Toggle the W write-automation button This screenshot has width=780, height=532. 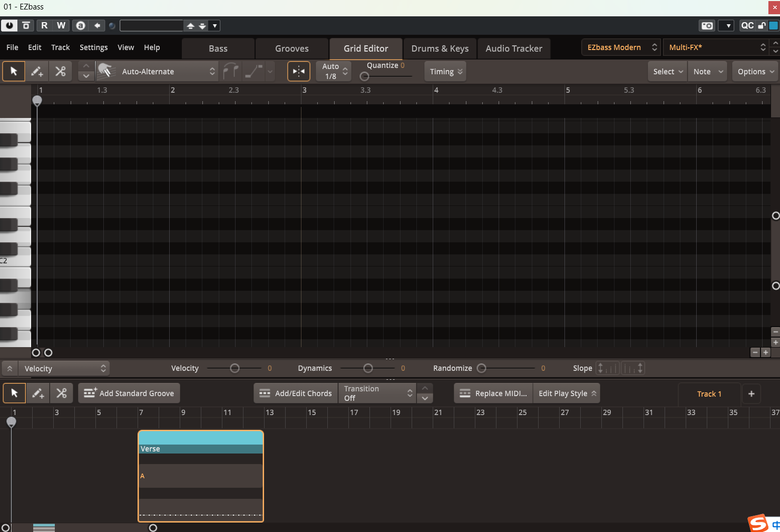coord(61,25)
